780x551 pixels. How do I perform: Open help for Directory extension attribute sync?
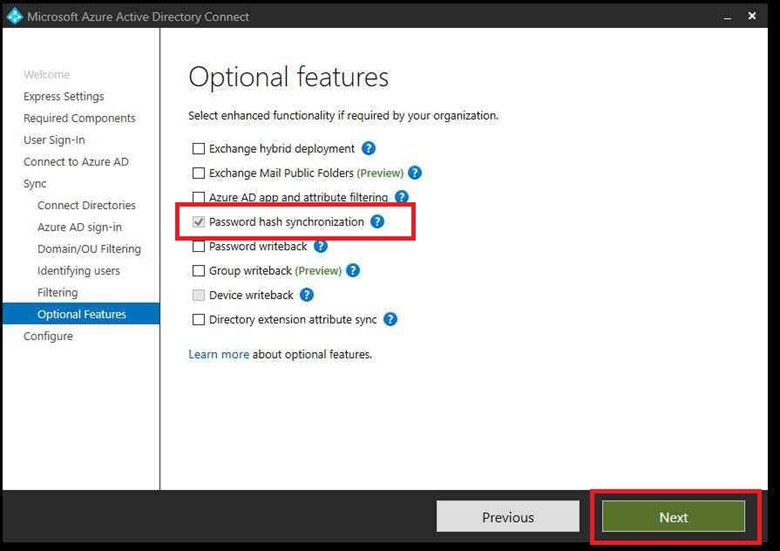click(x=390, y=320)
